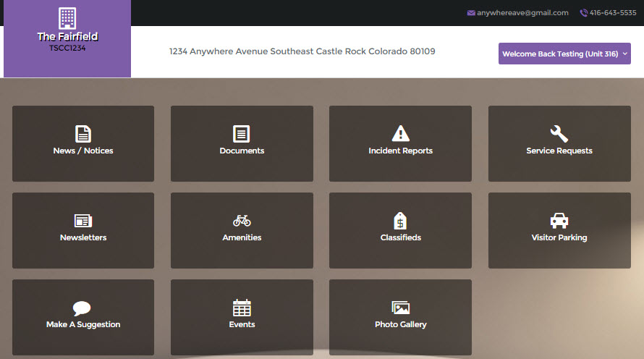The image size is (644, 359).
Task: Click the News / Notices document icon
Action: 83,134
